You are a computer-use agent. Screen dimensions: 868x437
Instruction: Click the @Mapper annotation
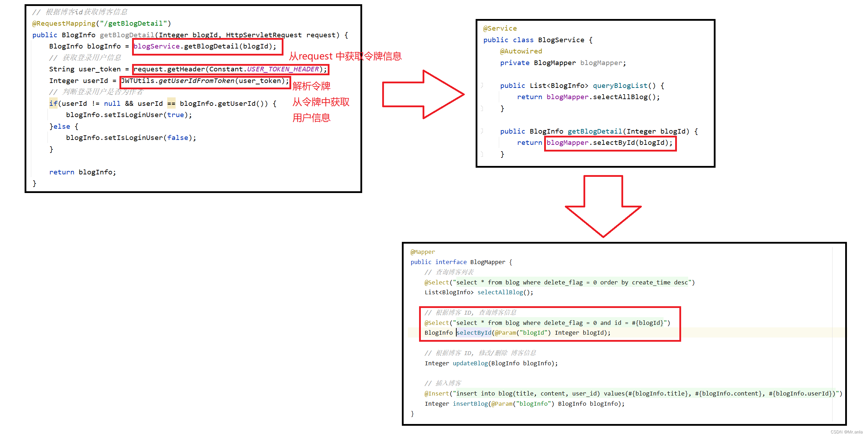423,252
